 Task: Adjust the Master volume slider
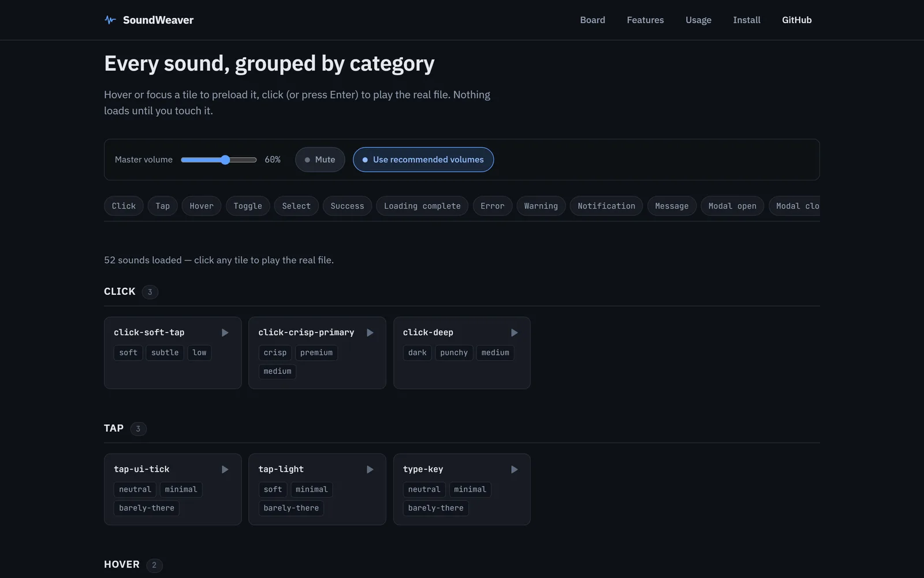[219, 160]
